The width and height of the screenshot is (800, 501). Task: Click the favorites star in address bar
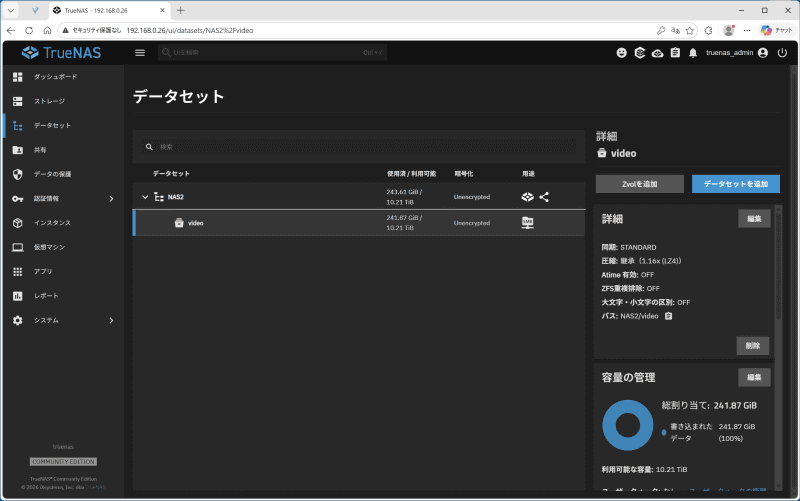(690, 31)
